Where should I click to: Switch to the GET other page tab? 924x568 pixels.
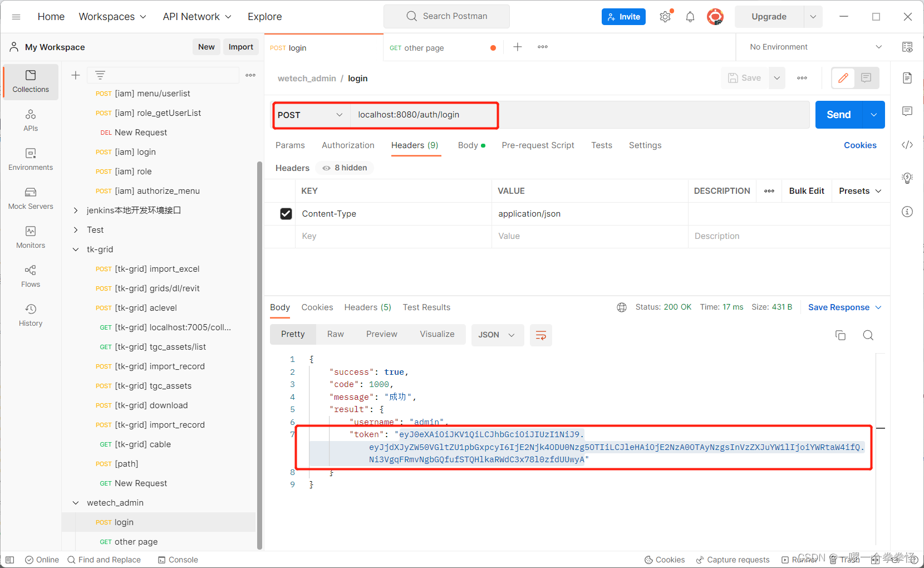pyautogui.click(x=443, y=48)
